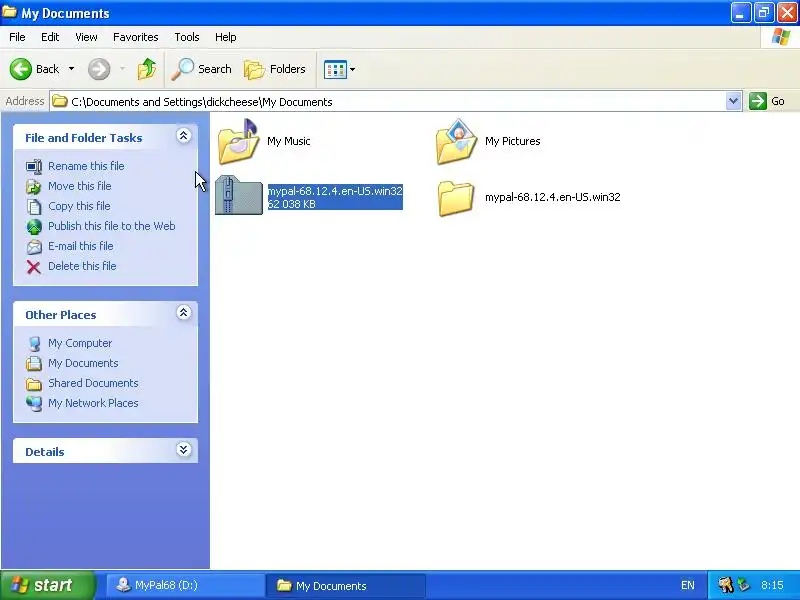
Task: Open the Search pane from toolbar
Action: point(202,69)
